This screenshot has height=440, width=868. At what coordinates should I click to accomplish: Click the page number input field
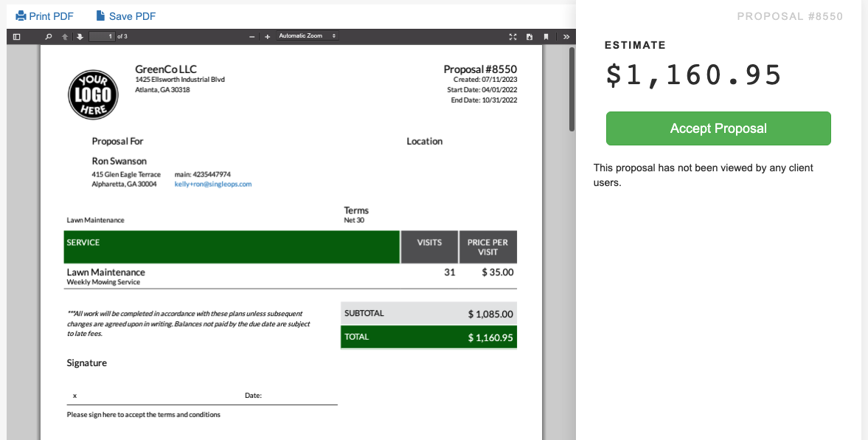101,36
